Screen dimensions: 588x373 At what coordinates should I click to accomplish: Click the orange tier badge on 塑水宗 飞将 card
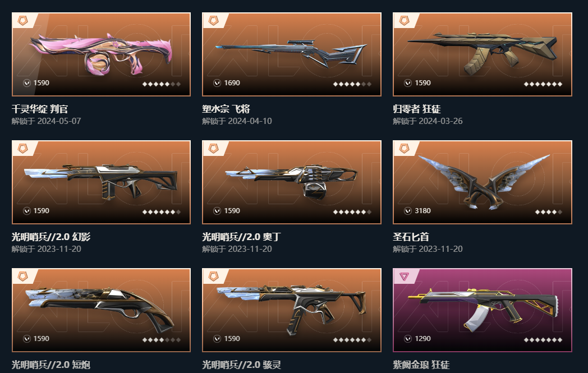coord(213,20)
